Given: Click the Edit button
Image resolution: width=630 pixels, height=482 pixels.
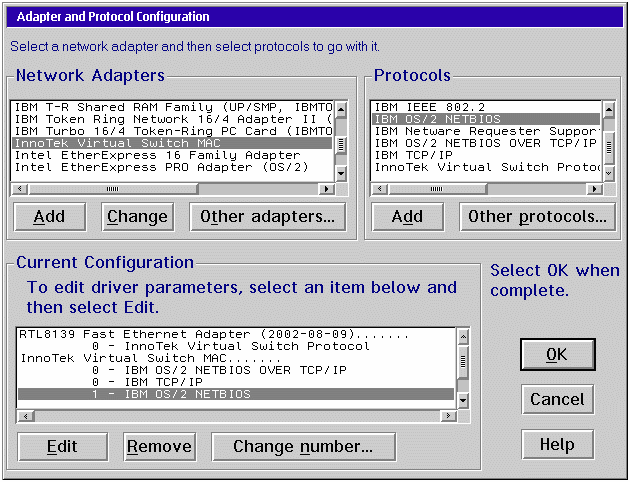Looking at the screenshot, I should [63, 447].
